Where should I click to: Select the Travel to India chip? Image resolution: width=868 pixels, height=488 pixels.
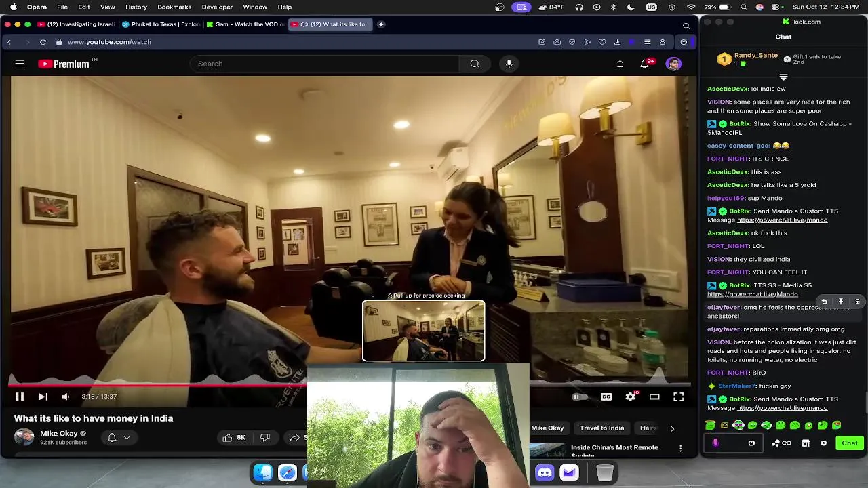601,428
